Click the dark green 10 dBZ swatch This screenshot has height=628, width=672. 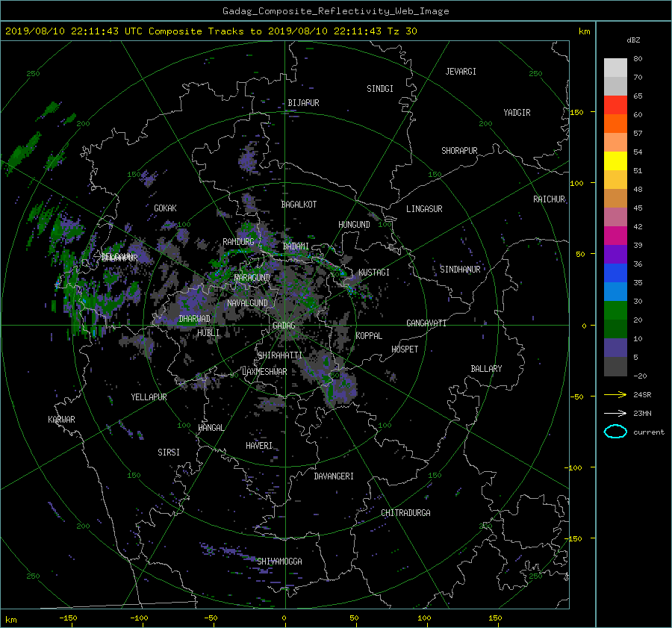(615, 329)
